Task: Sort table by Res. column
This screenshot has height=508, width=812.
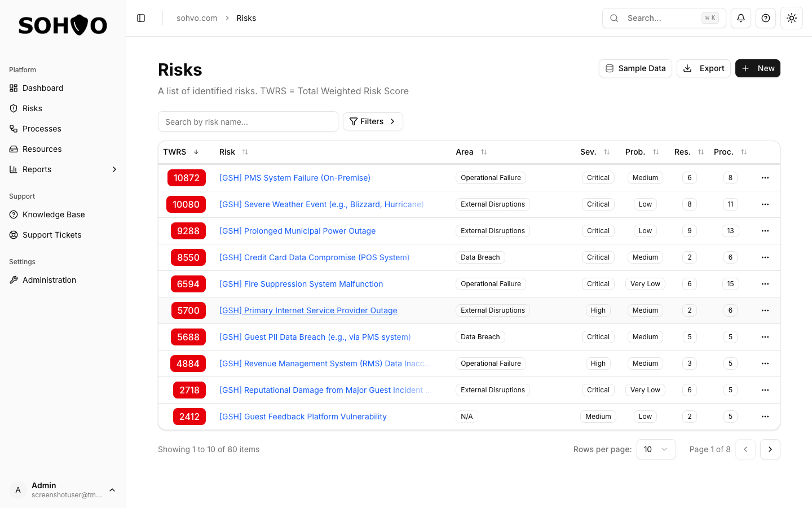Action: (x=689, y=152)
